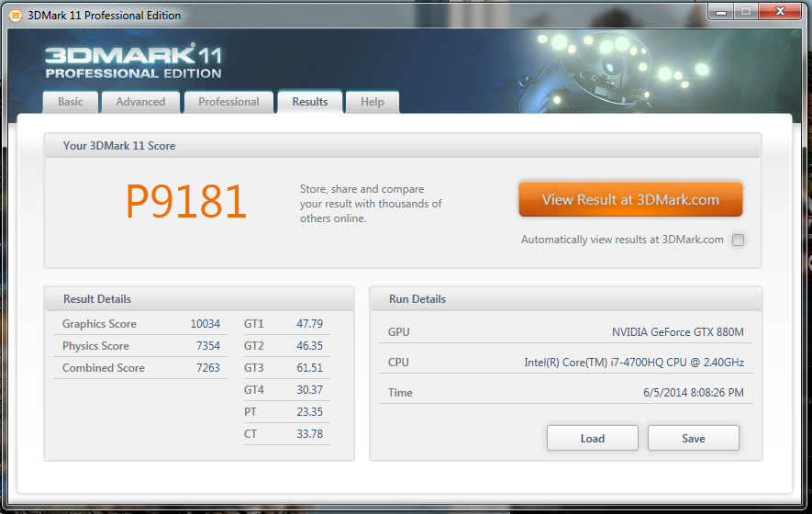Click the P9181 score value
The width and height of the screenshot is (812, 514).
pos(186,202)
